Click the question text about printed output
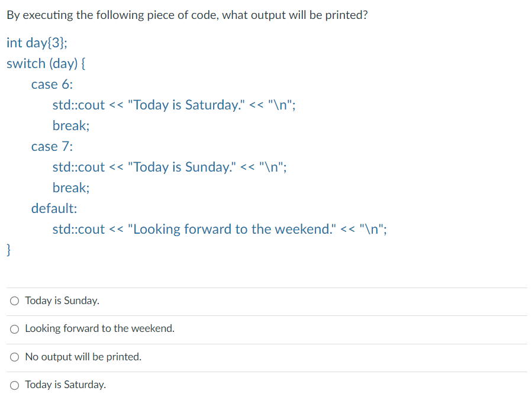Image resolution: width=532 pixels, height=397 pixels. click(x=187, y=15)
